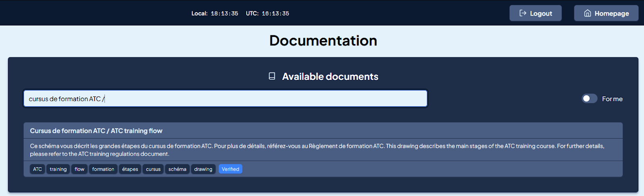Image resolution: width=644 pixels, height=196 pixels.
Task: Toggle the For me switch
Action: click(589, 99)
